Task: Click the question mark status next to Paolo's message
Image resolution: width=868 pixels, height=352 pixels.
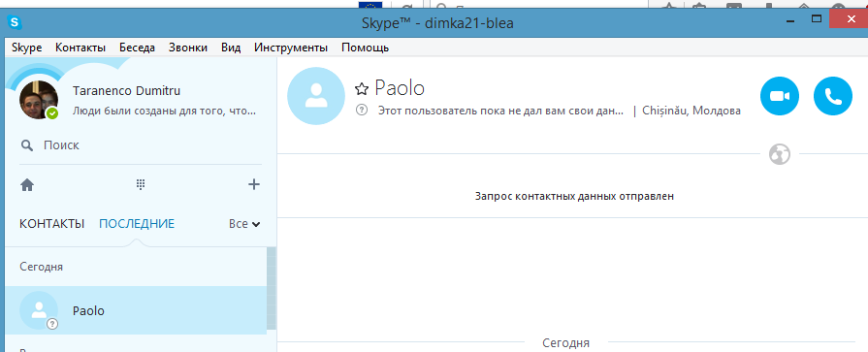Action: click(362, 111)
